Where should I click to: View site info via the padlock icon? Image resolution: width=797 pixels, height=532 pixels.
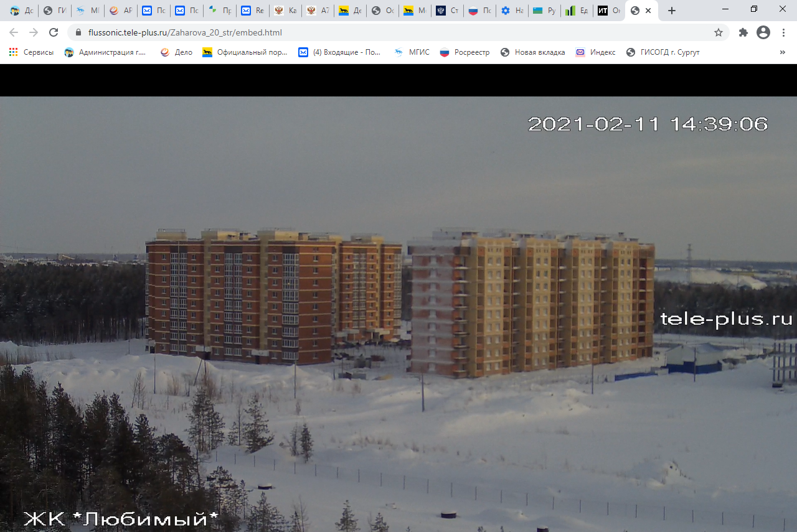(78, 32)
